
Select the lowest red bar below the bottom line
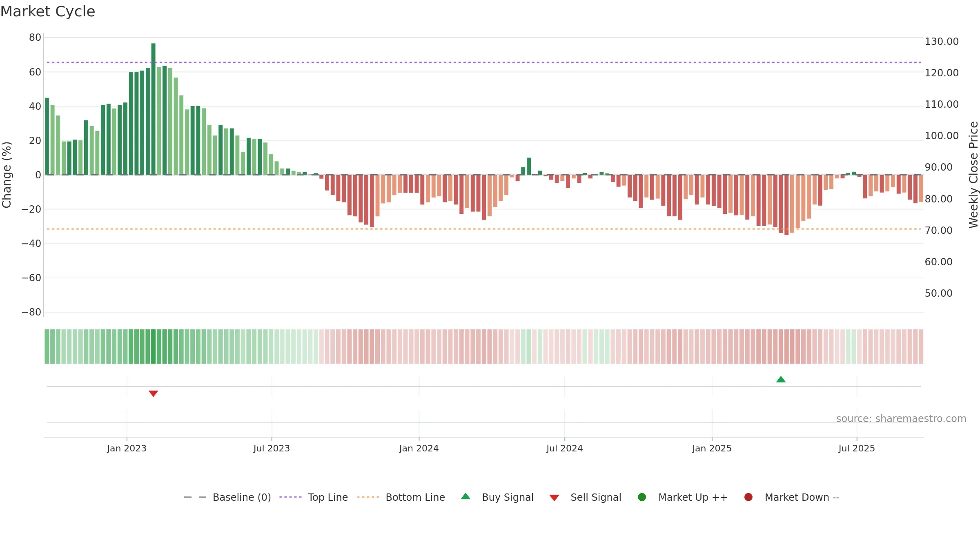tap(786, 205)
